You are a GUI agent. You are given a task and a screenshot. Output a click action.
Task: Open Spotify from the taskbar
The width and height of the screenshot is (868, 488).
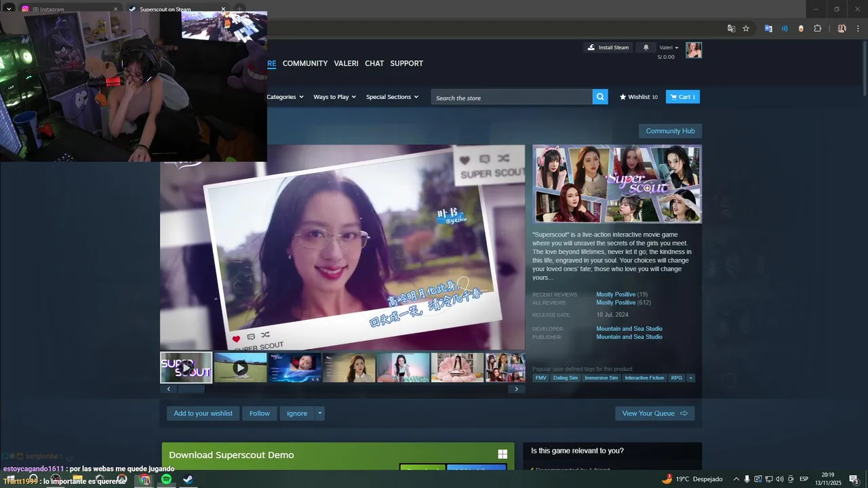click(166, 479)
